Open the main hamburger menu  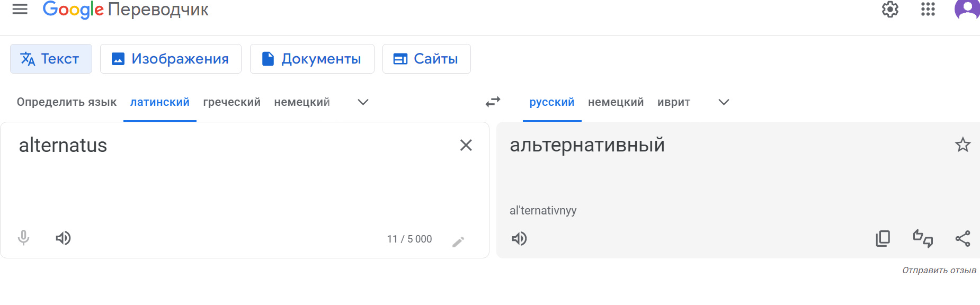point(20,9)
